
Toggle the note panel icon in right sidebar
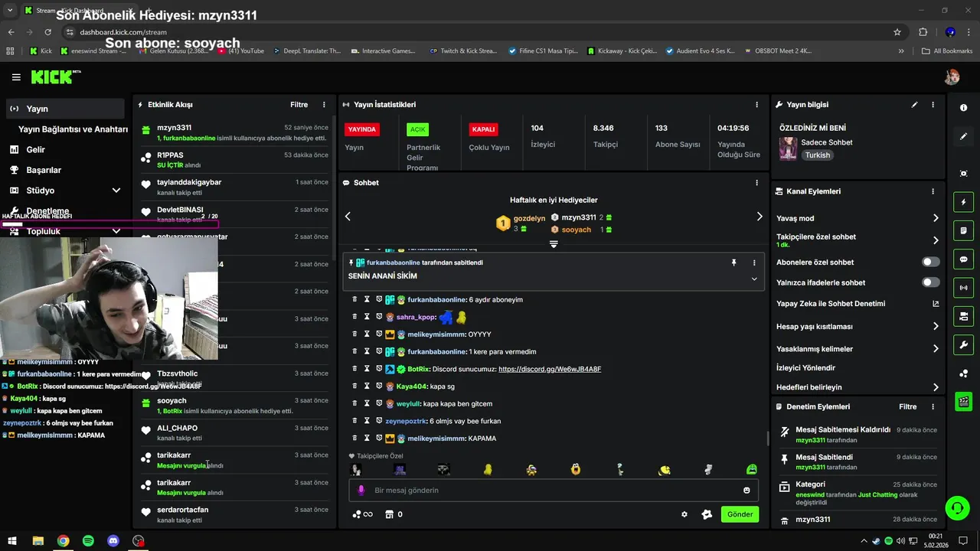963,230
